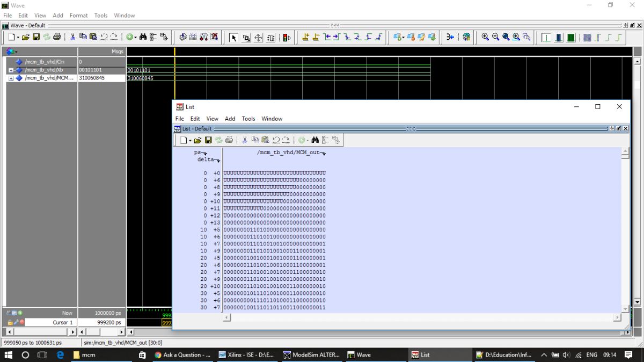This screenshot has height=362, width=644.
Task: Click the lock Cursor 1 icon
Action: click(10, 322)
